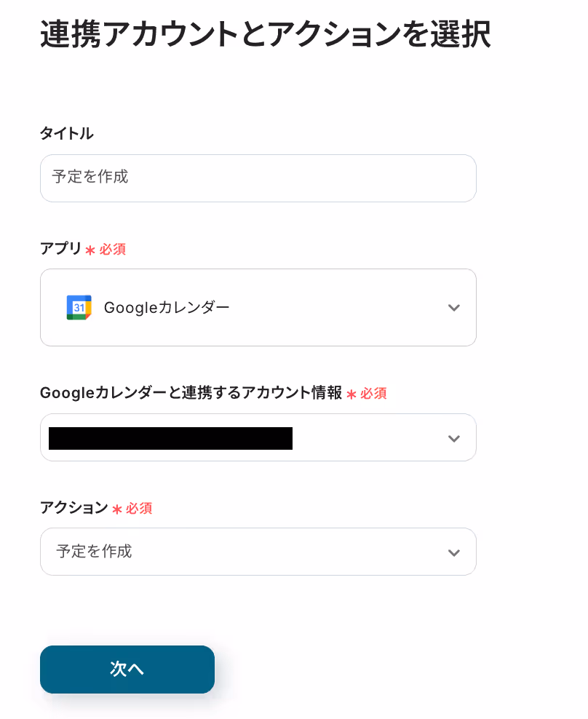
Task: Click the 必須 marker beside account information
Action: click(373, 394)
